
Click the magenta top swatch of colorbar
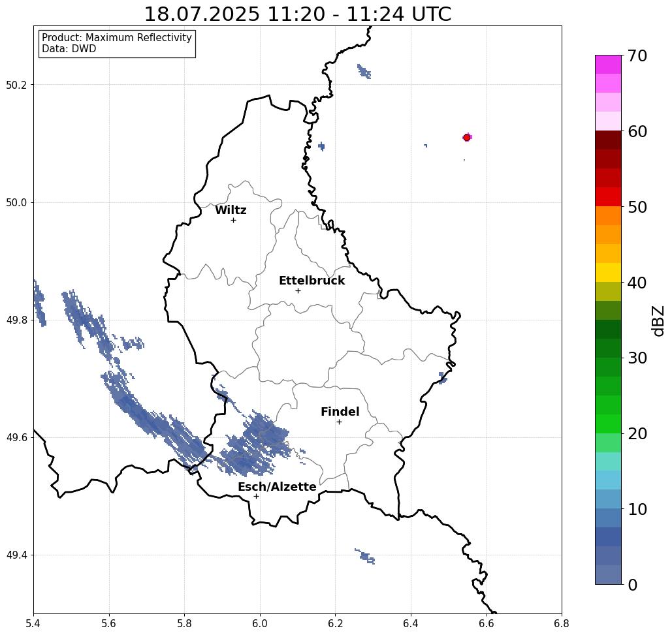[608, 65]
